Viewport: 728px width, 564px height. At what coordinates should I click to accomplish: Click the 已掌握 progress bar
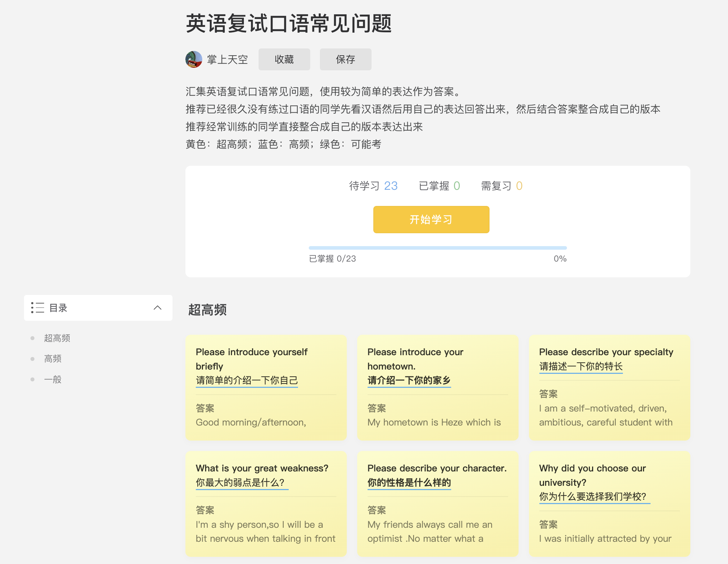pyautogui.click(x=438, y=248)
